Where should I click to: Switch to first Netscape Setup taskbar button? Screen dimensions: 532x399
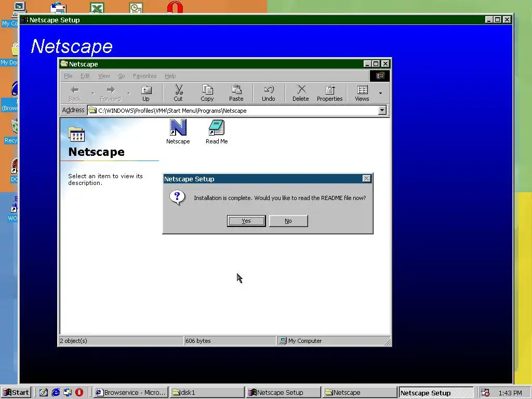(x=284, y=393)
